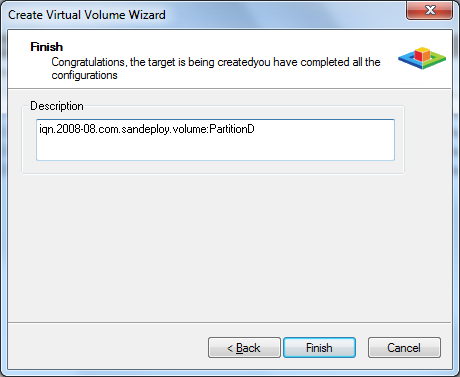This screenshot has width=460, height=377.
Task: Click the Congratulations message text
Action: pyautogui.click(x=216, y=68)
